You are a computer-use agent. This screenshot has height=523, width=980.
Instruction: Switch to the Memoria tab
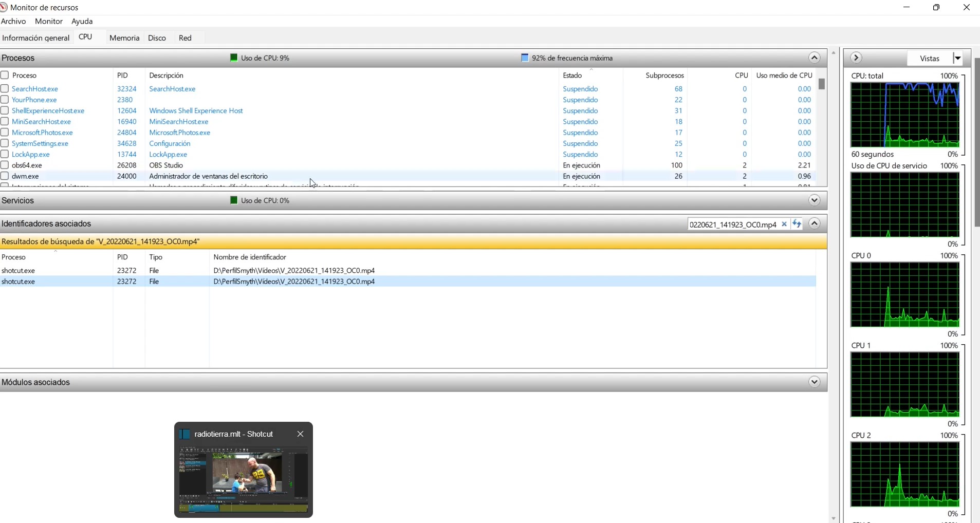point(124,38)
